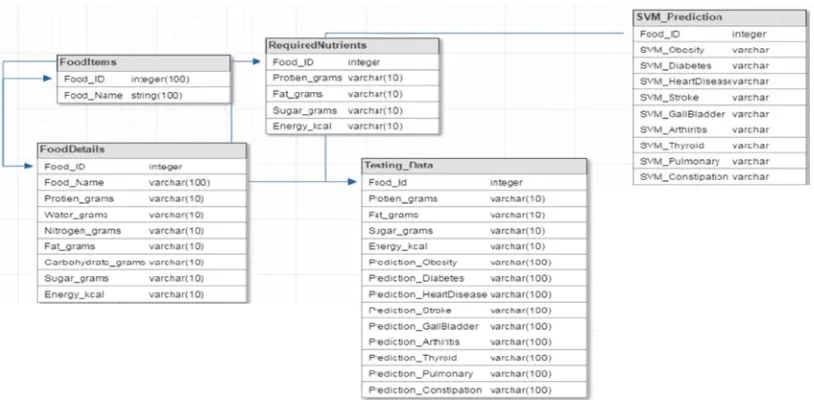
Task: Select the SVM_GallBladder row
Action: [720, 114]
